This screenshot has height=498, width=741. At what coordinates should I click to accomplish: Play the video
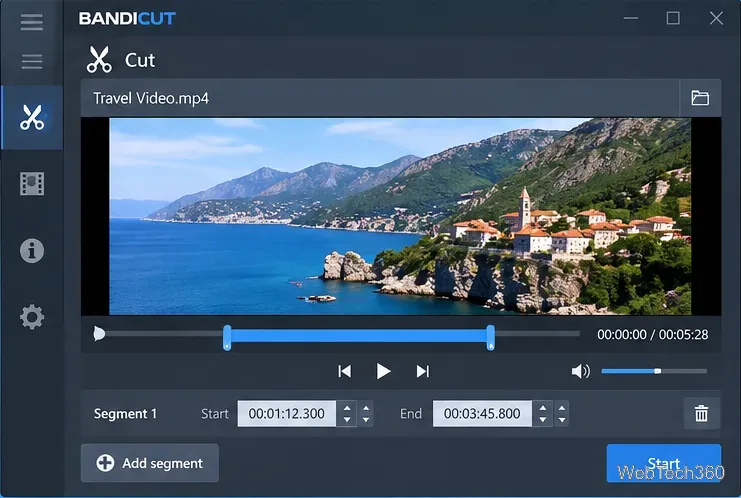click(x=383, y=371)
